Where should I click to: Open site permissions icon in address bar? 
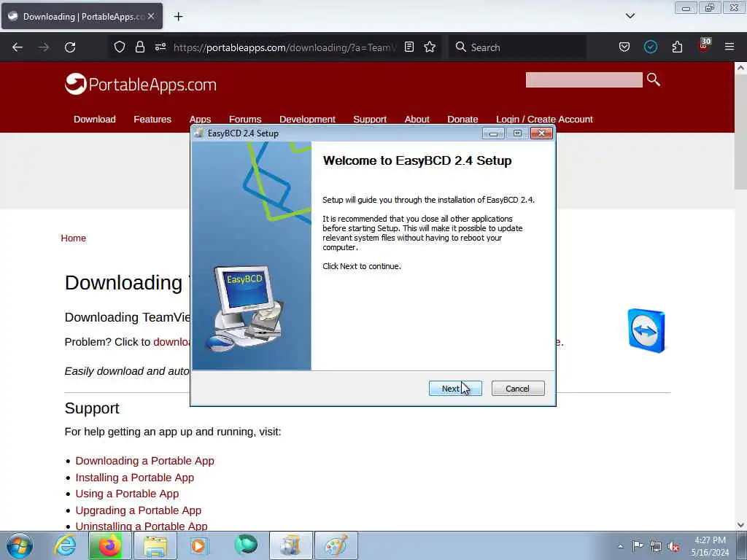click(160, 47)
